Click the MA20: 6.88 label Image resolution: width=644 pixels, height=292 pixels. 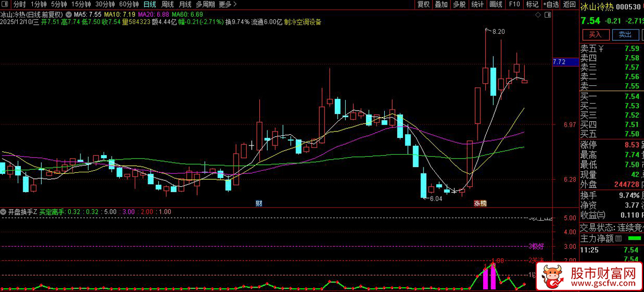pyautogui.click(x=153, y=13)
